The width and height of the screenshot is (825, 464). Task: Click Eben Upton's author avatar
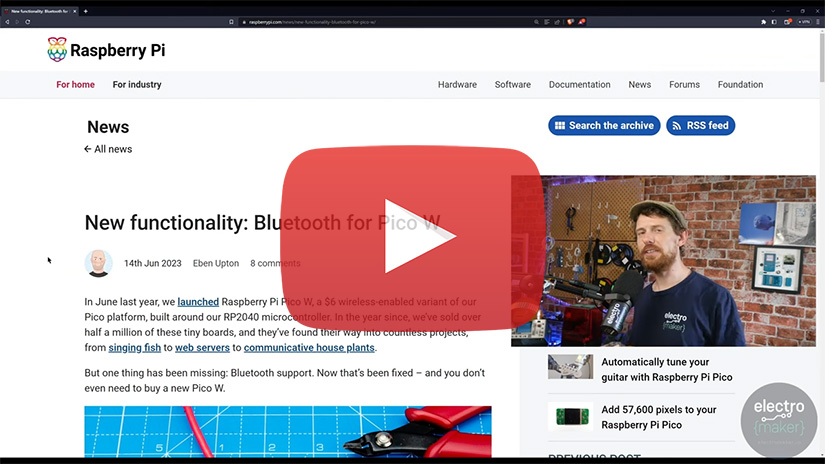coord(98,263)
